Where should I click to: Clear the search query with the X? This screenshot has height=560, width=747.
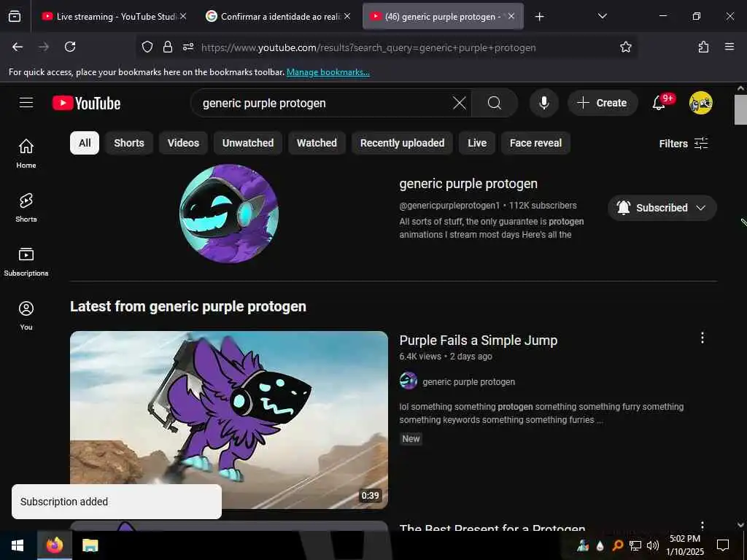(460, 103)
